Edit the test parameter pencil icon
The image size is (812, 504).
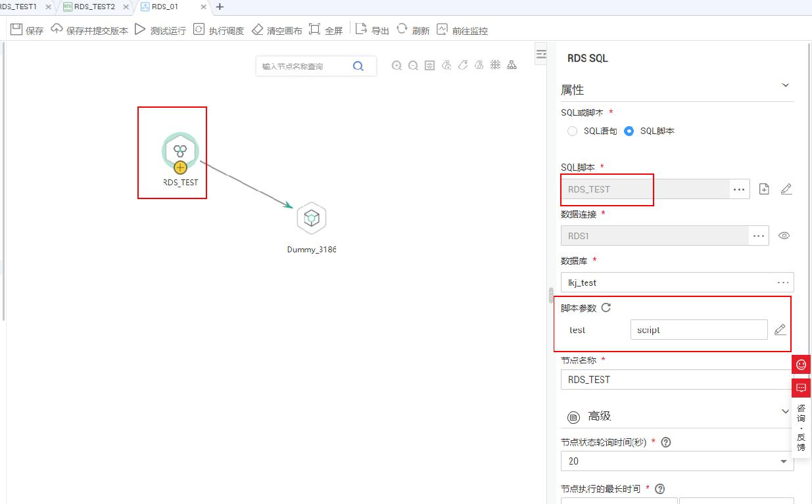point(780,330)
